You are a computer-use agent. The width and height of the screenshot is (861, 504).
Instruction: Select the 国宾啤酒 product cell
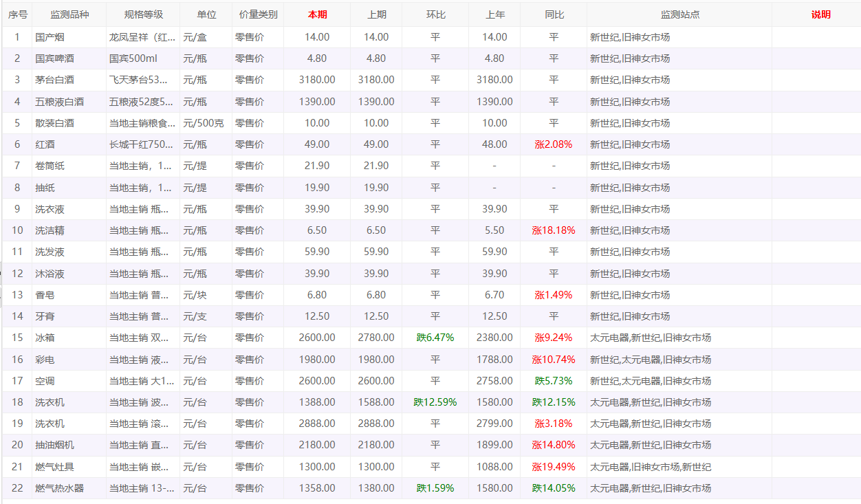(x=69, y=58)
